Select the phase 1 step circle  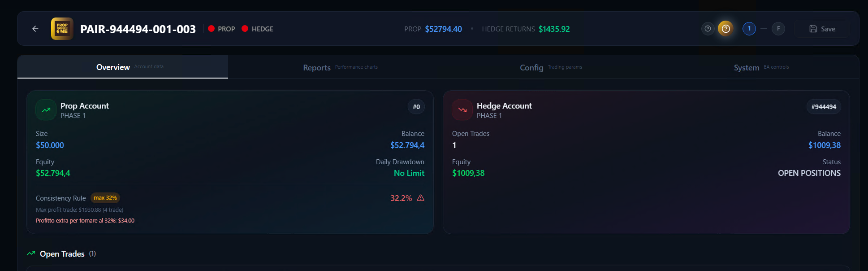(749, 29)
